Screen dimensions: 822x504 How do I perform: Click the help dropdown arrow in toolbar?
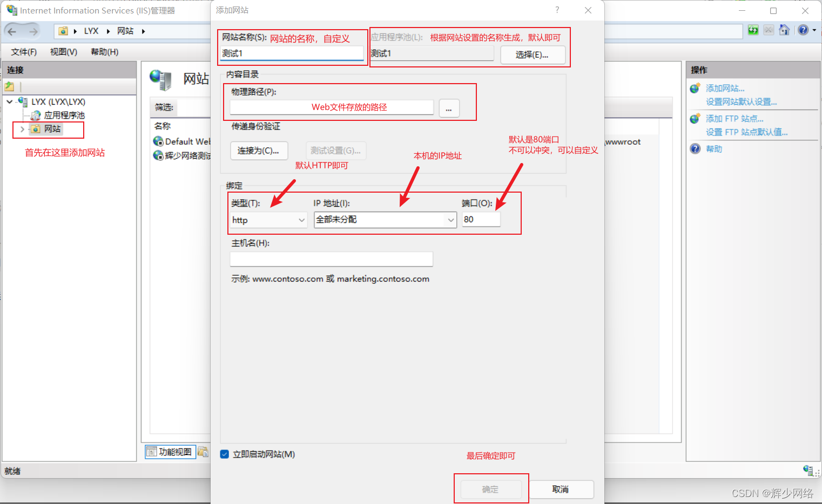point(814,30)
